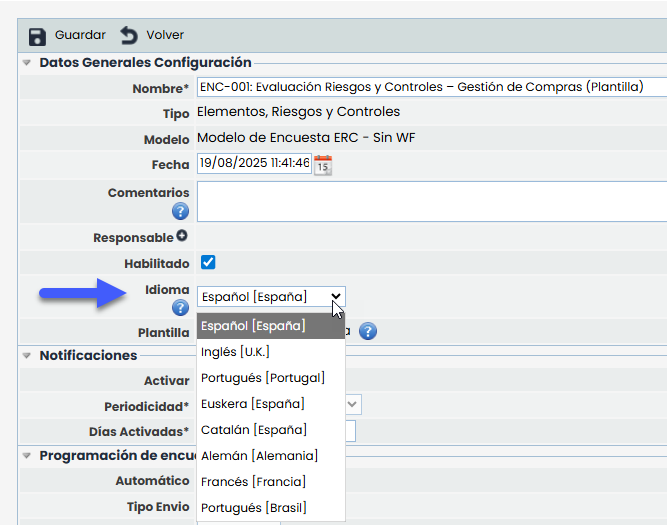
Task: Add a Responsable with the plus icon
Action: click(x=182, y=236)
